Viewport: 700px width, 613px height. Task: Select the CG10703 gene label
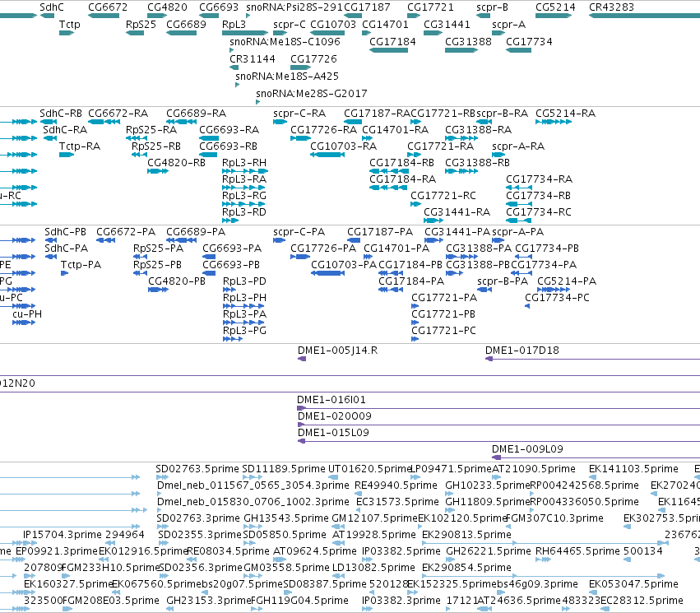point(333,24)
